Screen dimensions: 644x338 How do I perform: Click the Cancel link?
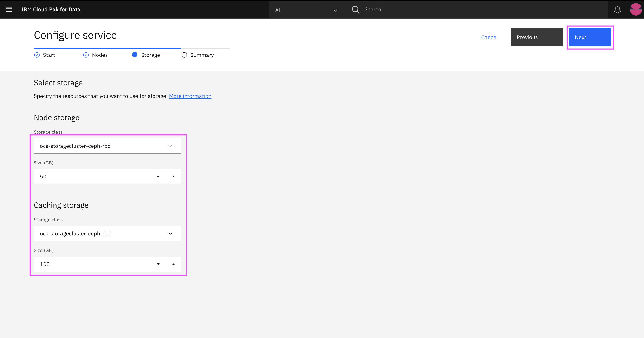pos(489,37)
